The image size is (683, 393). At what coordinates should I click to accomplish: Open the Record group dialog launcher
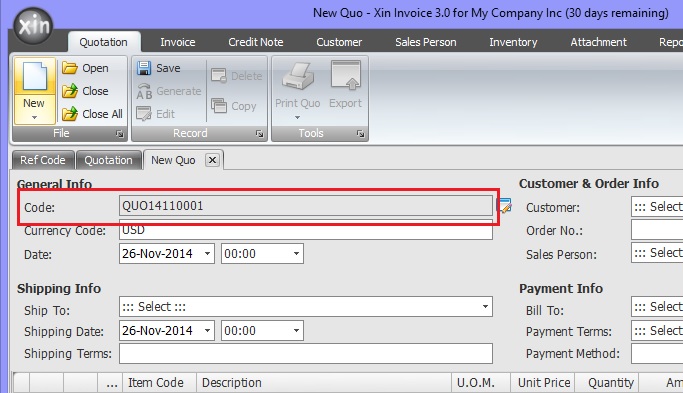(260, 134)
